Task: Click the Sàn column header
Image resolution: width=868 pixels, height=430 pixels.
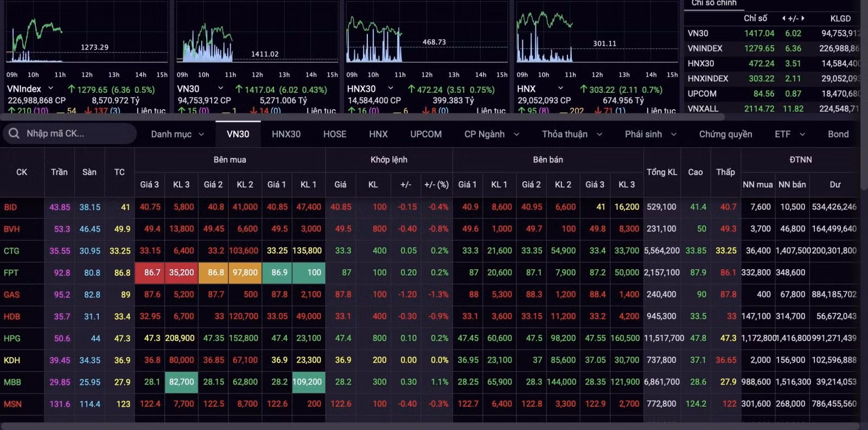Action: tap(90, 172)
